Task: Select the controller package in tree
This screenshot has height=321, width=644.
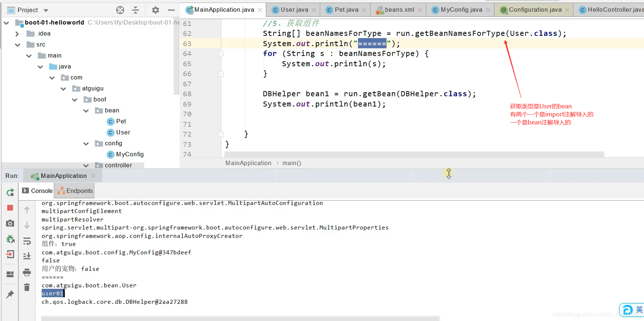Action: [118, 165]
